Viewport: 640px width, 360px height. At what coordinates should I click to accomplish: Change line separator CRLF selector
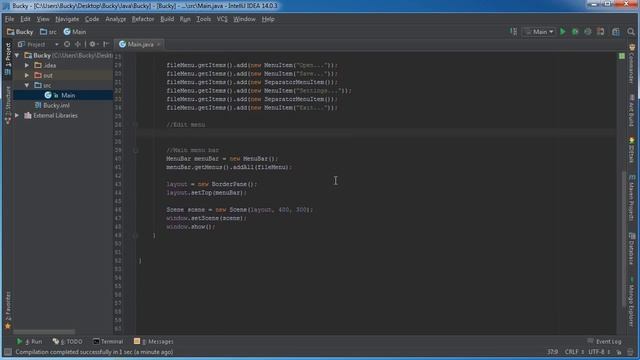(x=574, y=352)
